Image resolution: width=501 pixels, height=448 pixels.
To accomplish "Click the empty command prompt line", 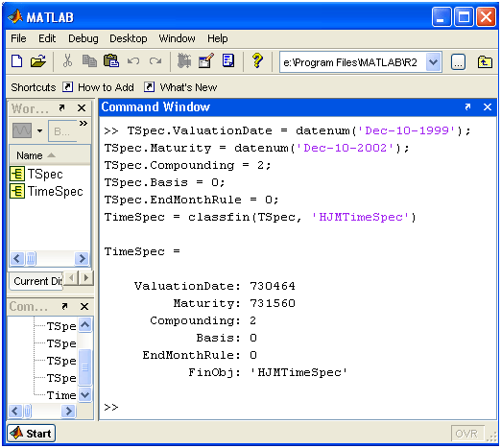I will (x=298, y=407).
